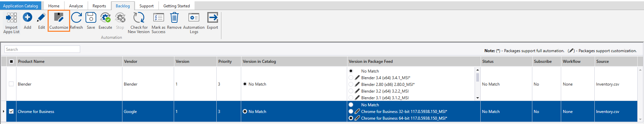Mark selected item as Success
Screen dimensions: 644x124
[x=158, y=17]
